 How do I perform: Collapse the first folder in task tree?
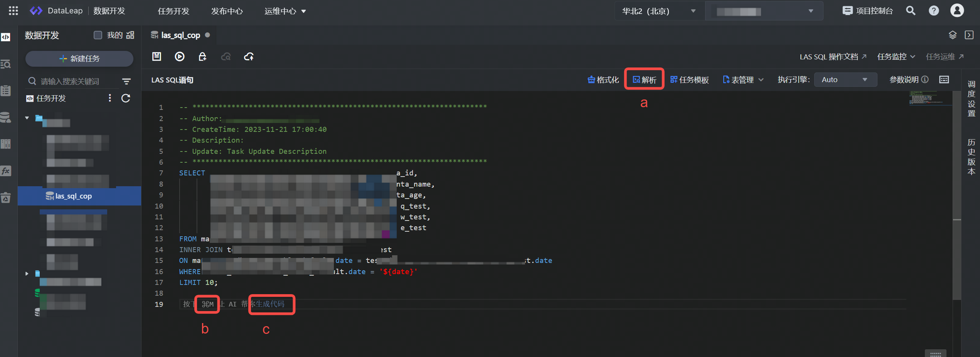(27, 118)
